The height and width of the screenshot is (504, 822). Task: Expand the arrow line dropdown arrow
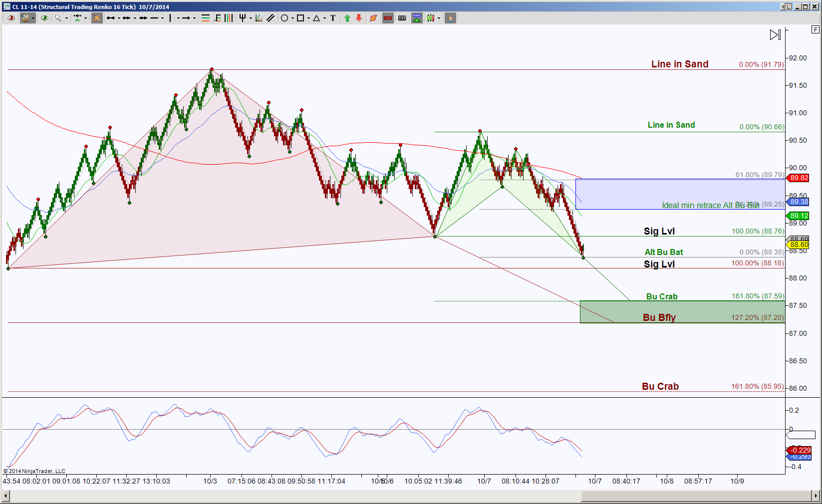point(194,18)
